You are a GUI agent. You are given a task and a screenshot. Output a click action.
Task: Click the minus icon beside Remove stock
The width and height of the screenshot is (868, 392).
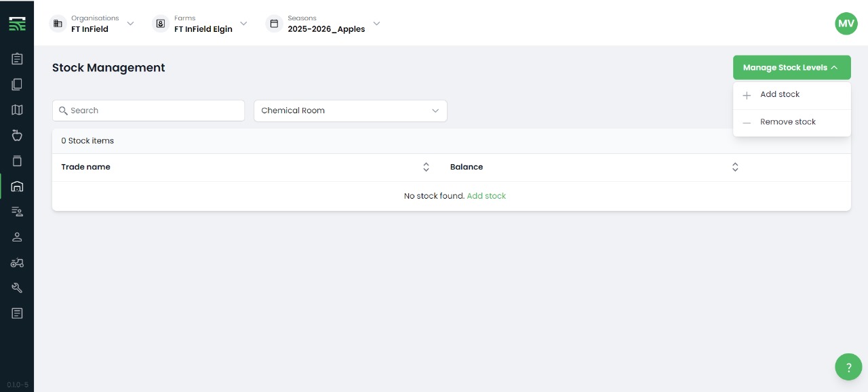(x=747, y=123)
